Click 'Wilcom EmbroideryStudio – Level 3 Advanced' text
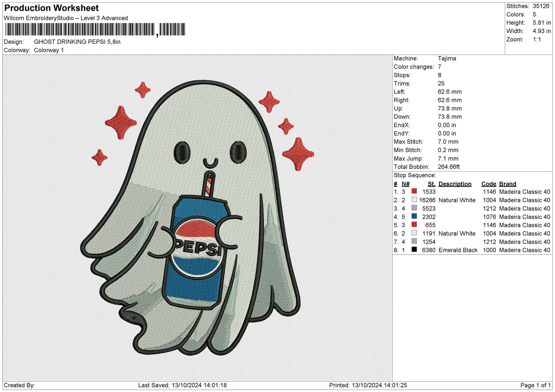 coord(66,18)
